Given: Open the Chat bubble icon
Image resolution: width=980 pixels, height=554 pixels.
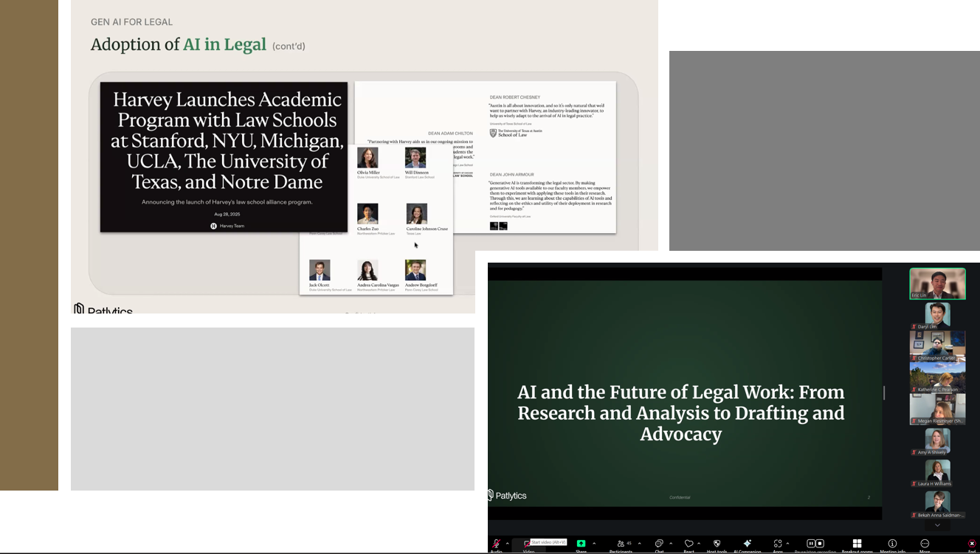Looking at the screenshot, I should click(x=659, y=544).
